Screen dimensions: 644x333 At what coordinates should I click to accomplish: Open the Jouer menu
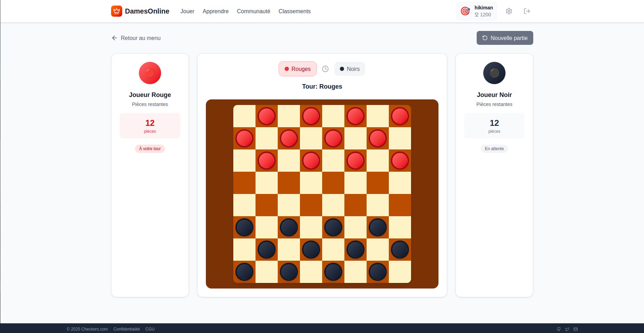click(x=187, y=11)
